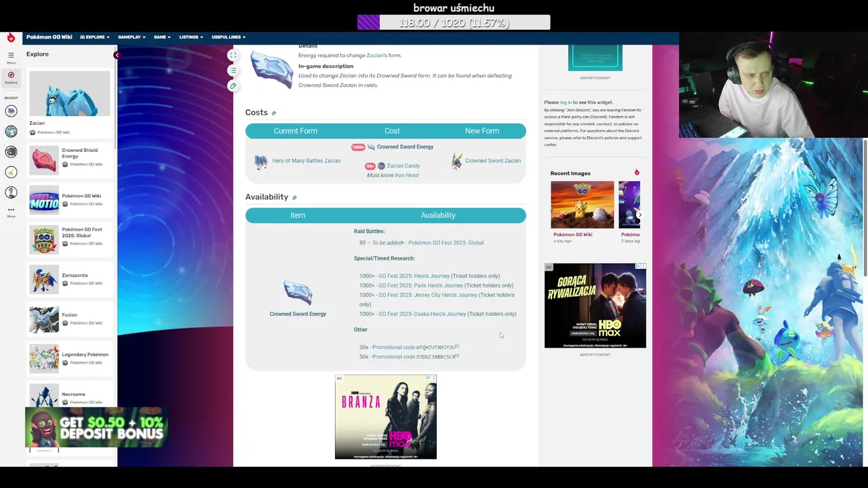Viewport: 868px width, 488px height.
Task: Click Hero of Many Battles Zacian link
Action: click(307, 161)
